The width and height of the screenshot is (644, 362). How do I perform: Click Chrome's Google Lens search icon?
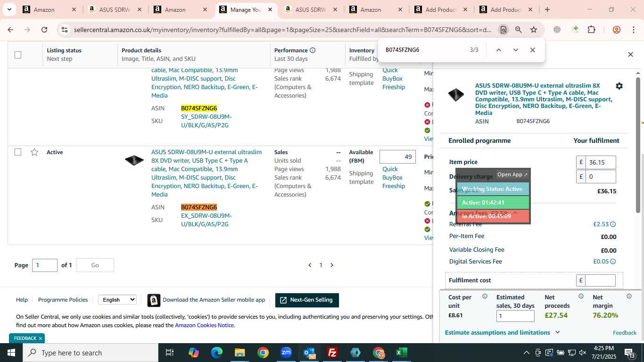[504, 30]
